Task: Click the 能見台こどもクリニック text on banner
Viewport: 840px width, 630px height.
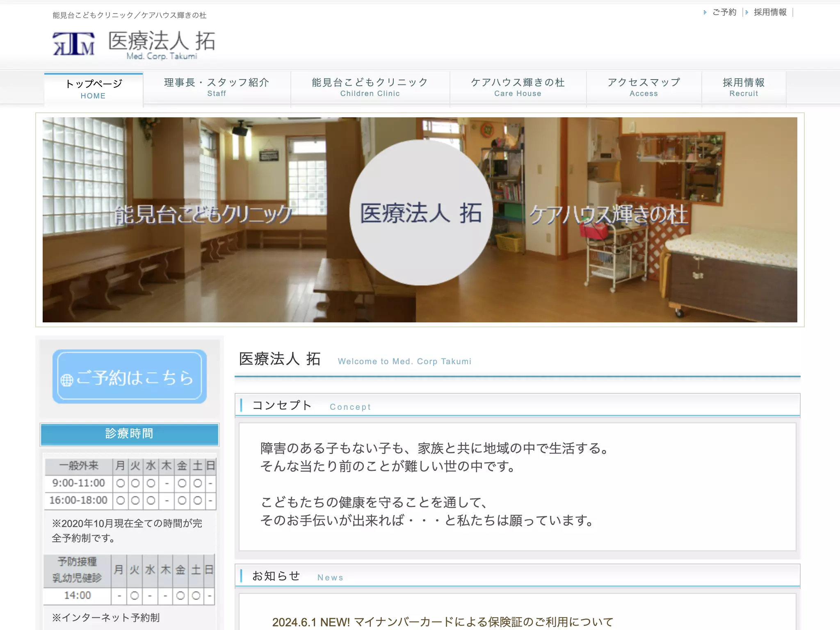Action: pos(203,215)
